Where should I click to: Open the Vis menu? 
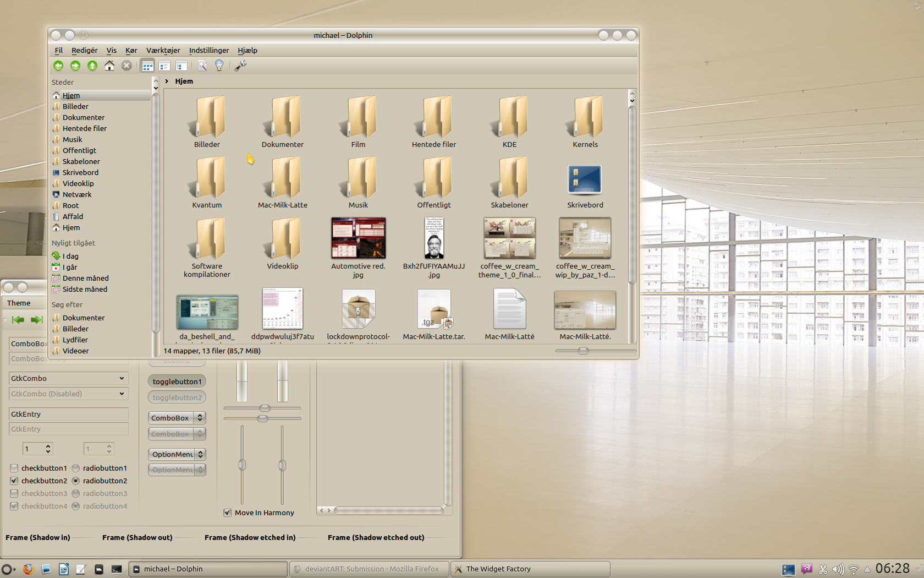[x=112, y=50]
